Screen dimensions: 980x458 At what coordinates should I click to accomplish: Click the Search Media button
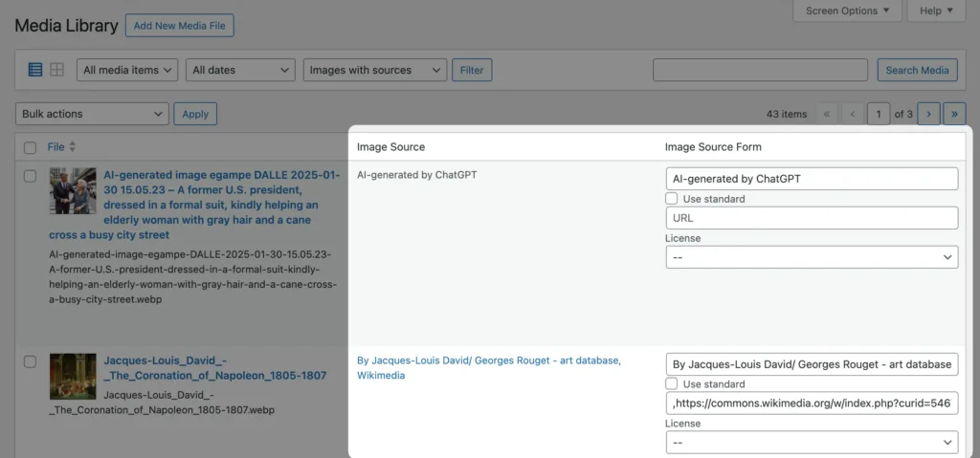(918, 70)
